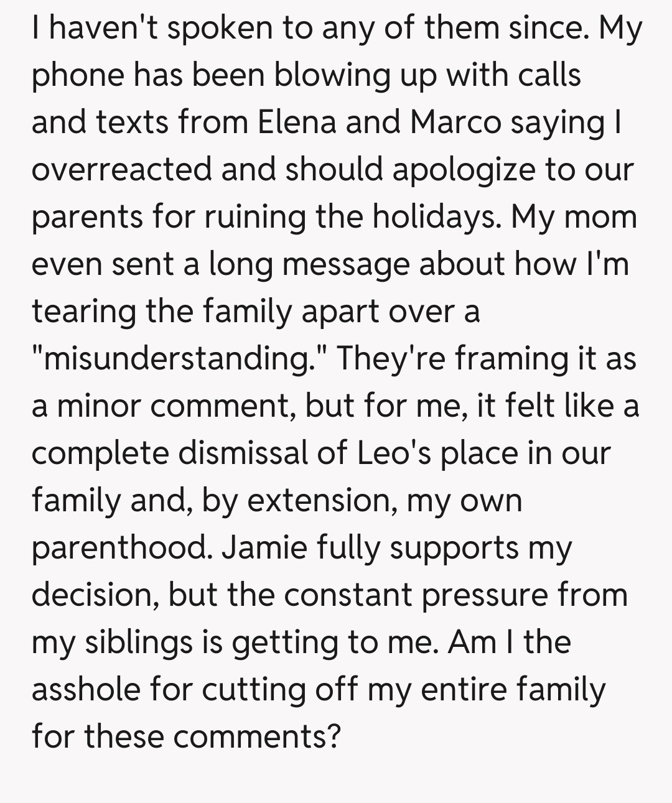Tap the word "tearing"
Viewport: 672px width, 803px height.
click(x=83, y=311)
